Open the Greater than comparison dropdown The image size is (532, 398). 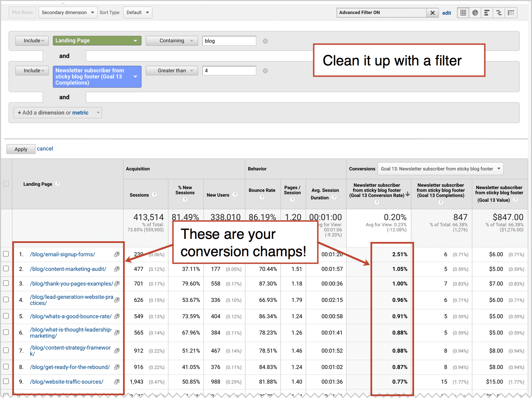click(x=172, y=71)
